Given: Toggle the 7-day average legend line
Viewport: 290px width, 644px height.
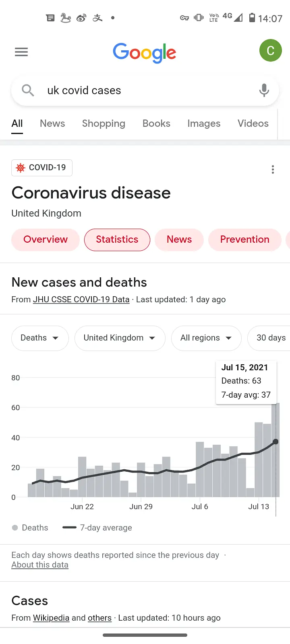Looking at the screenshot, I should (97, 528).
